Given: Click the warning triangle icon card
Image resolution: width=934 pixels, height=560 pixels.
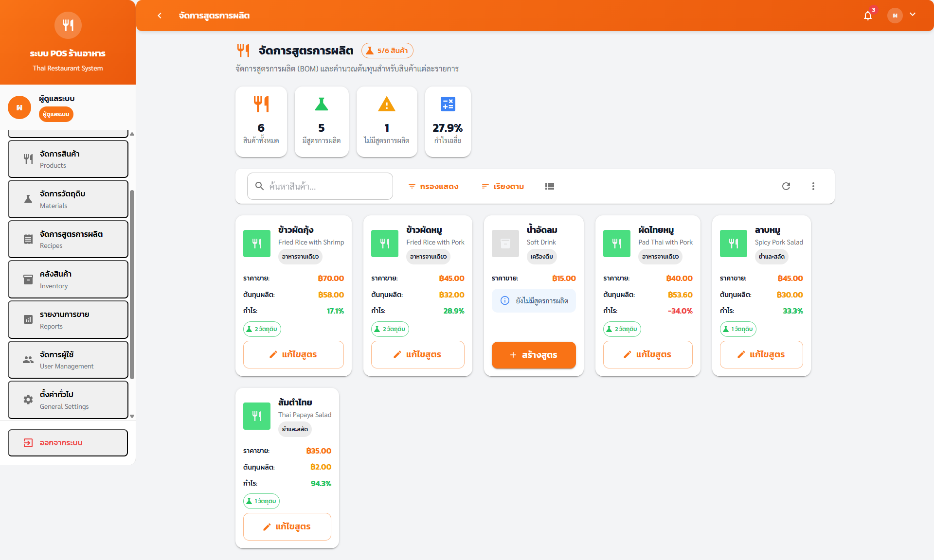Looking at the screenshot, I should tap(387, 104).
